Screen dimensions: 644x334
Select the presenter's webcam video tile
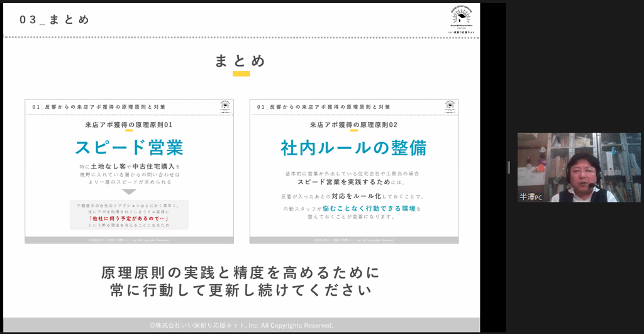[x=579, y=167]
